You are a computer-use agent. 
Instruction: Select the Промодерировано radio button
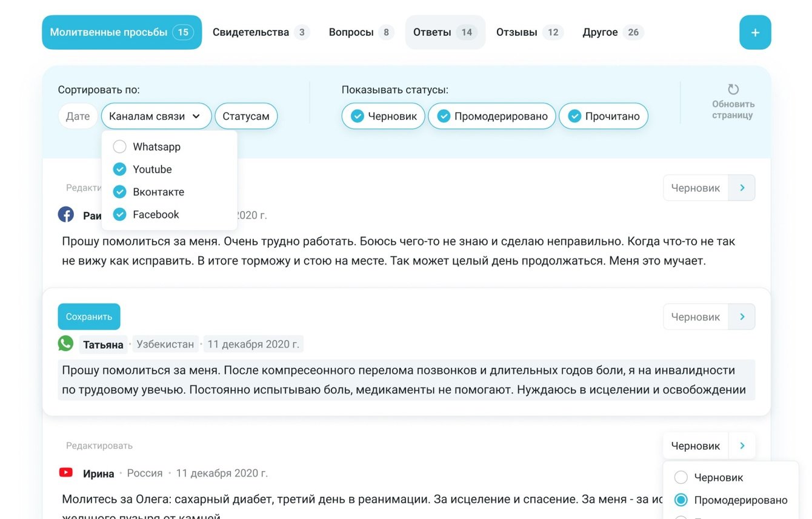[x=682, y=500]
